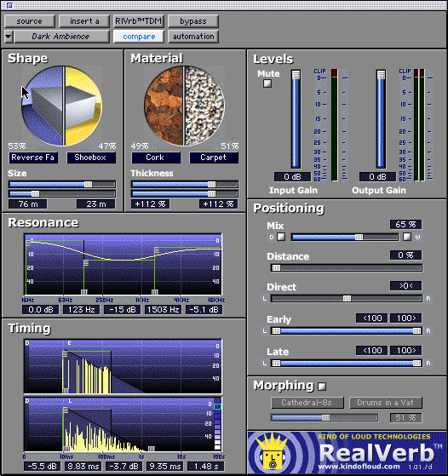
Task: Click the compare button
Action: [x=139, y=37]
